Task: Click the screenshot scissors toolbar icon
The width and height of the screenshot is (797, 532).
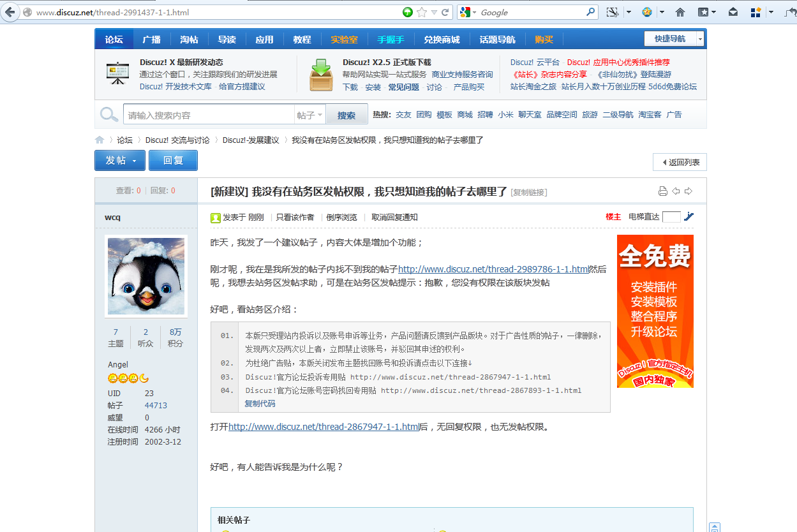Action: pyautogui.click(x=613, y=12)
